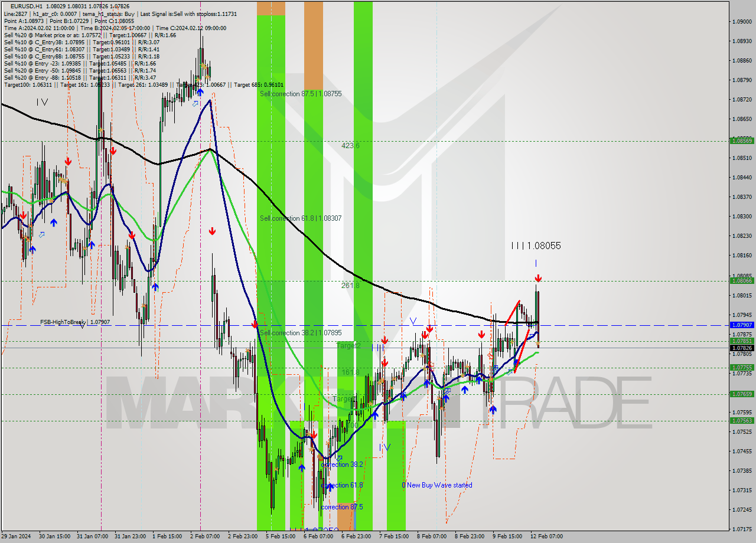
Task: Click the '8 Feb 23:00' time label
Action: coord(469,537)
